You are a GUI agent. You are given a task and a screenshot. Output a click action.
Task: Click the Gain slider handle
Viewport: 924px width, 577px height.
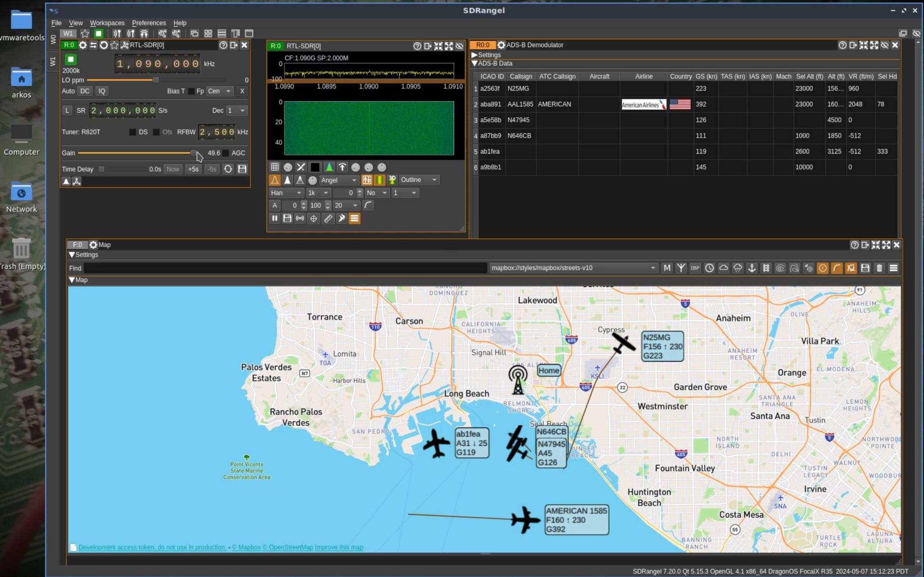(194, 153)
